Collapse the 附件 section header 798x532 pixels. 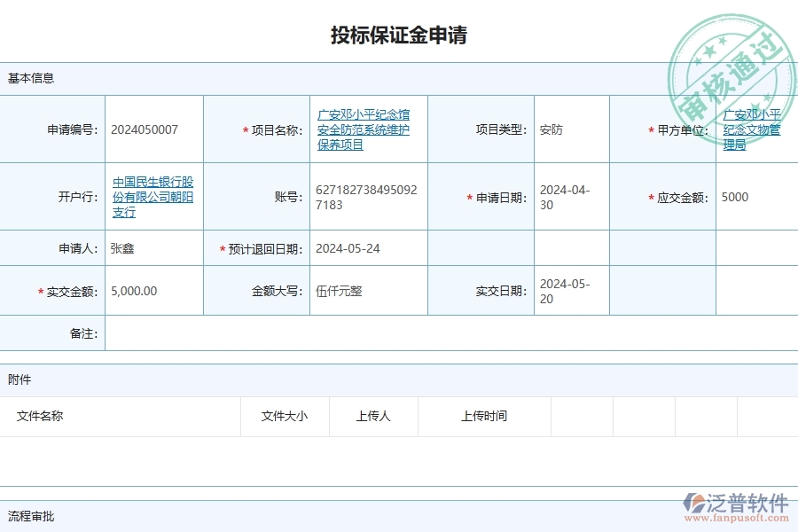point(18,379)
